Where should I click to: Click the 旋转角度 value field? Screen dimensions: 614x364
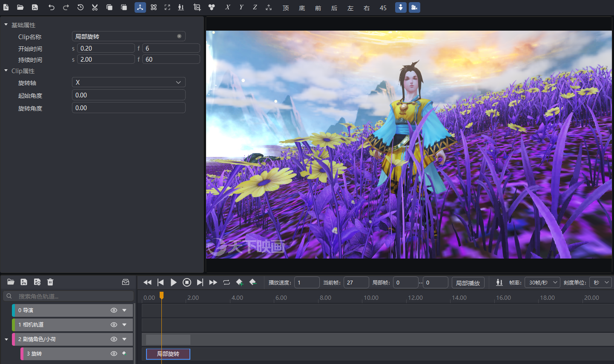click(129, 108)
